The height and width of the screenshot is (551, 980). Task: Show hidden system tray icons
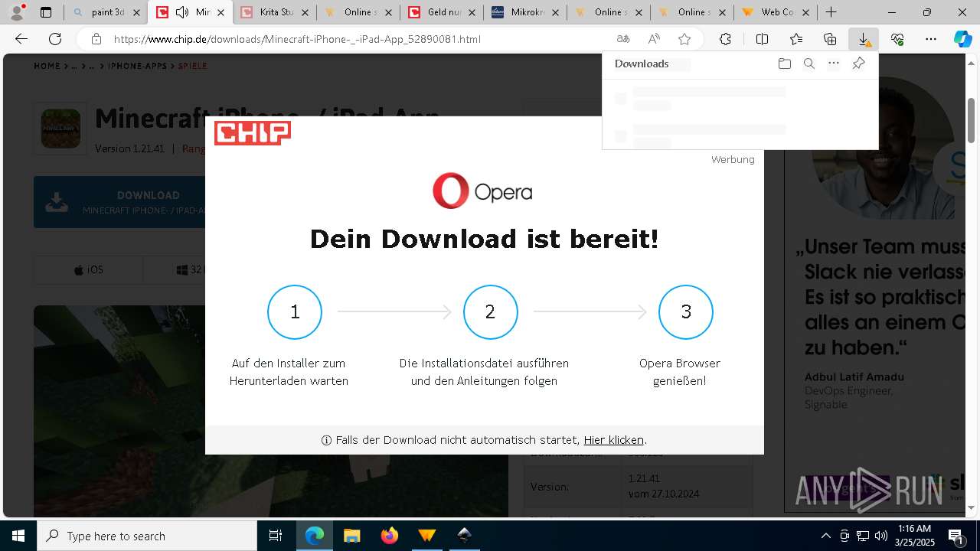(x=825, y=536)
